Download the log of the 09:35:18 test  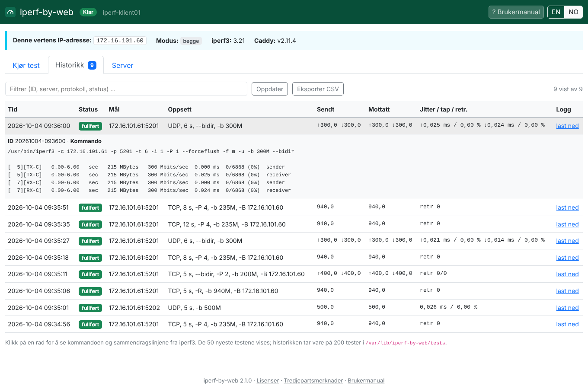[567, 258]
